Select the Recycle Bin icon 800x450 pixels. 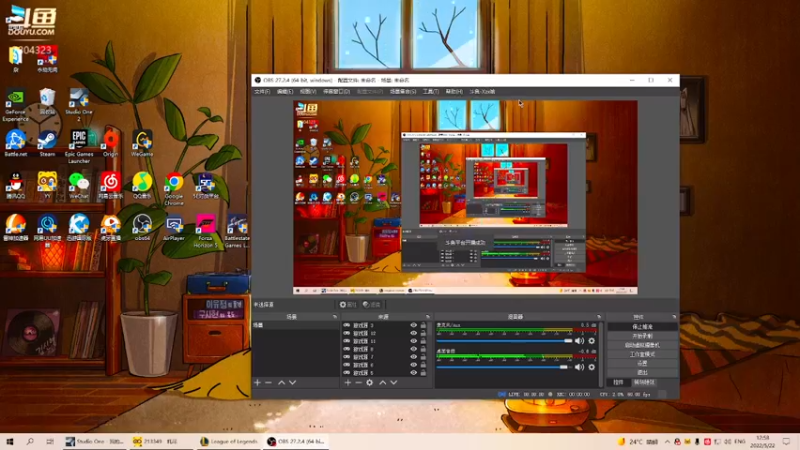47,101
